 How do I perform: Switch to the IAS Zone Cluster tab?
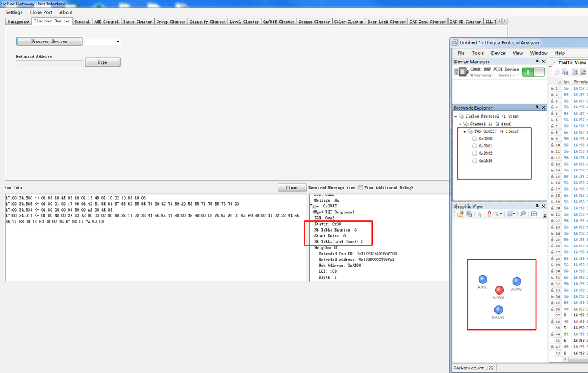[427, 22]
